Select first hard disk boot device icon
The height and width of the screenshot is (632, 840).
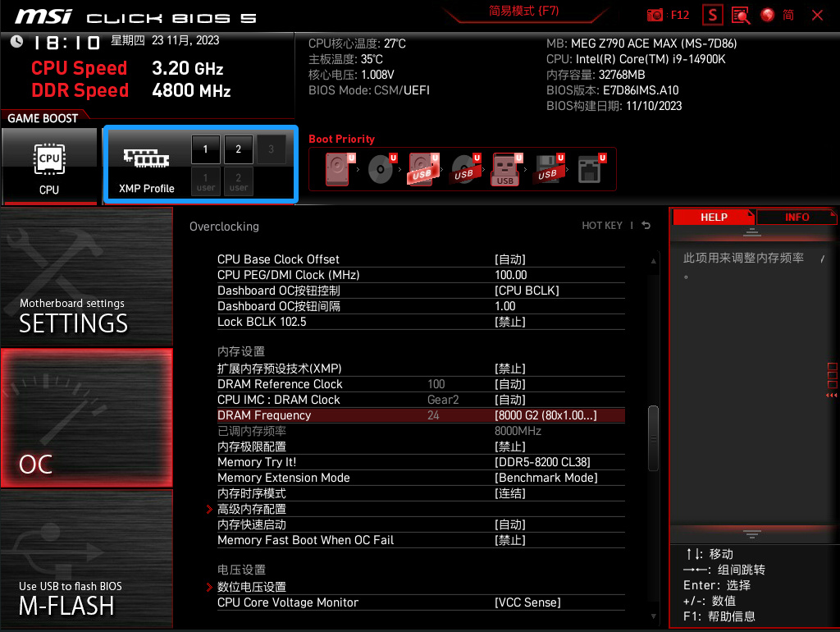[x=339, y=169]
